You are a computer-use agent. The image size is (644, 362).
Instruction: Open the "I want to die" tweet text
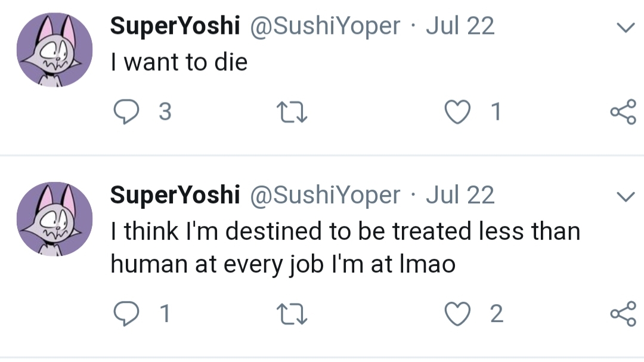coord(179,62)
